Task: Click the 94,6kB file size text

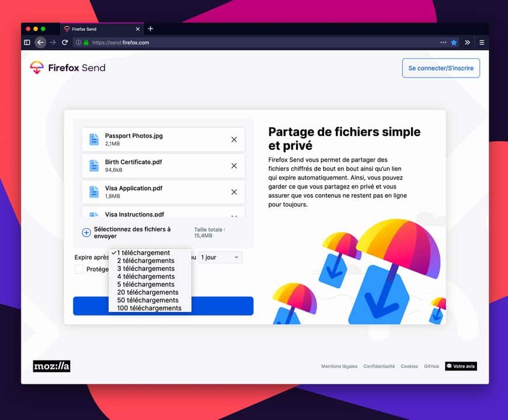Action: click(114, 170)
